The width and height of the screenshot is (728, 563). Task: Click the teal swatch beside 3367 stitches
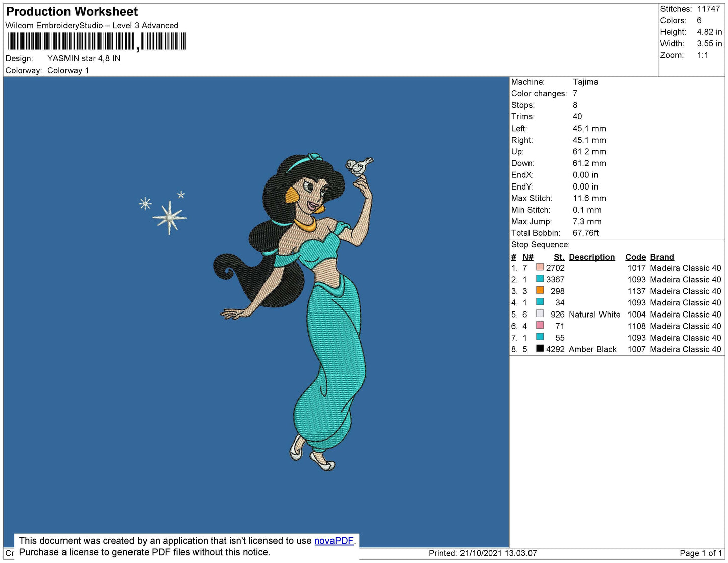[x=540, y=279]
